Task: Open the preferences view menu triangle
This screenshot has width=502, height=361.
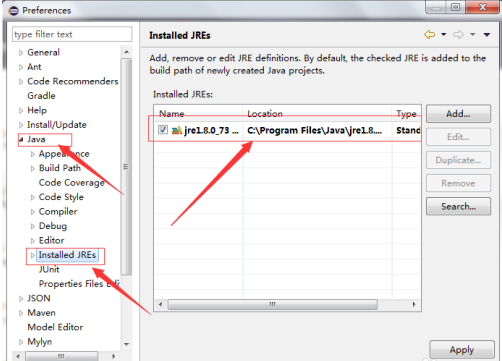Action: tap(487, 34)
